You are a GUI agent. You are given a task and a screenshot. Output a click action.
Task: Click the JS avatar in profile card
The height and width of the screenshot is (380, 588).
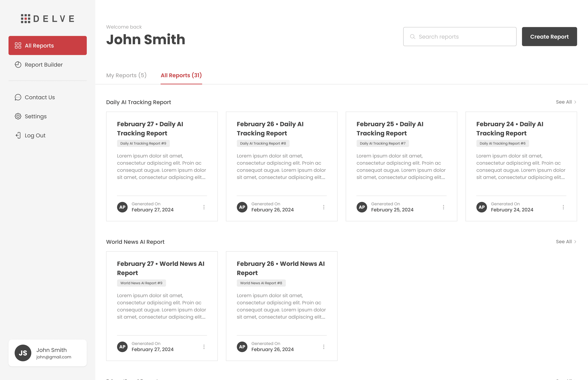point(23,353)
